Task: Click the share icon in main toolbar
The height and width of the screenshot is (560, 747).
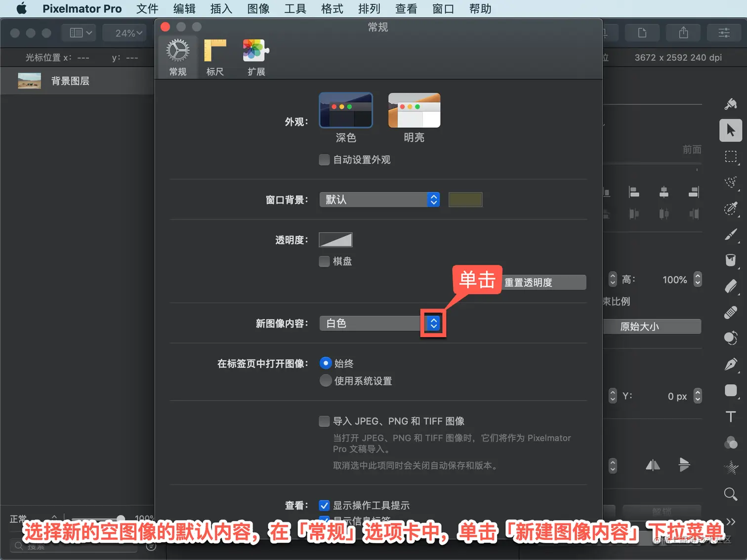Action: (683, 33)
